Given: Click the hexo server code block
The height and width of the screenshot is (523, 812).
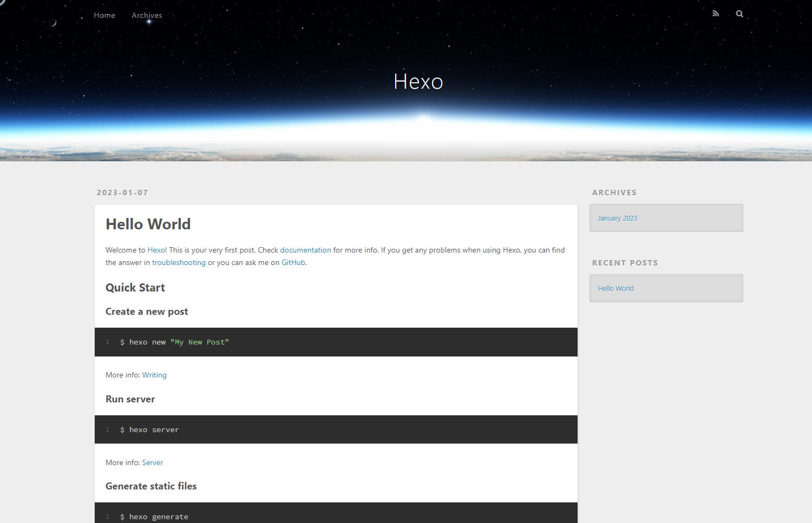Looking at the screenshot, I should 336,429.
